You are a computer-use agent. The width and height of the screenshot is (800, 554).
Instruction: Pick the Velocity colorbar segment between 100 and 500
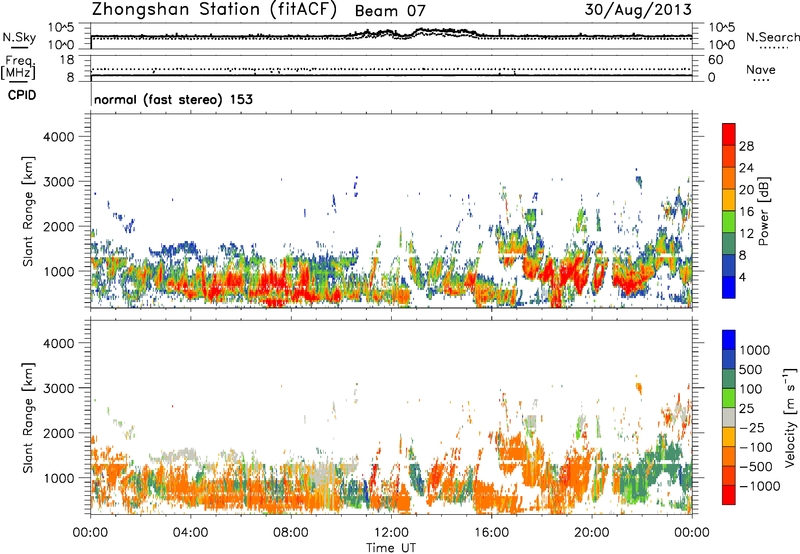pos(729,378)
